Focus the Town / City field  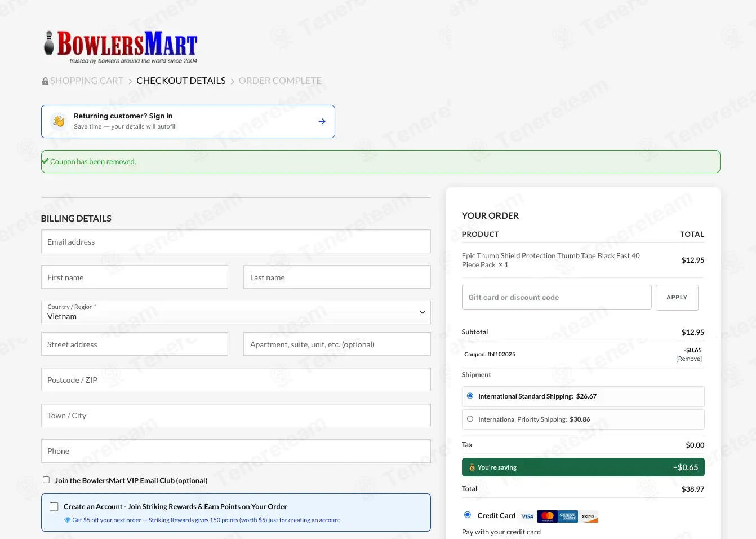click(x=236, y=415)
